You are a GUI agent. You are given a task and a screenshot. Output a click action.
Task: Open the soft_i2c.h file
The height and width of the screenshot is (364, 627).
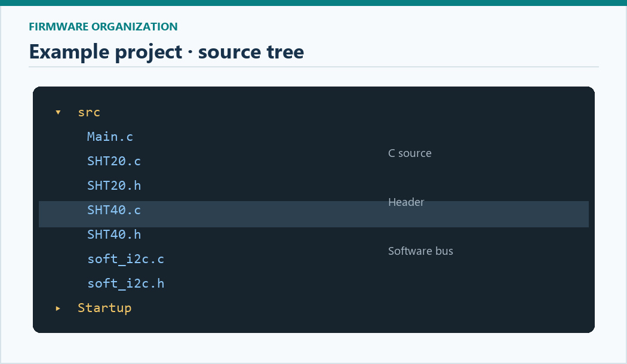click(x=125, y=283)
